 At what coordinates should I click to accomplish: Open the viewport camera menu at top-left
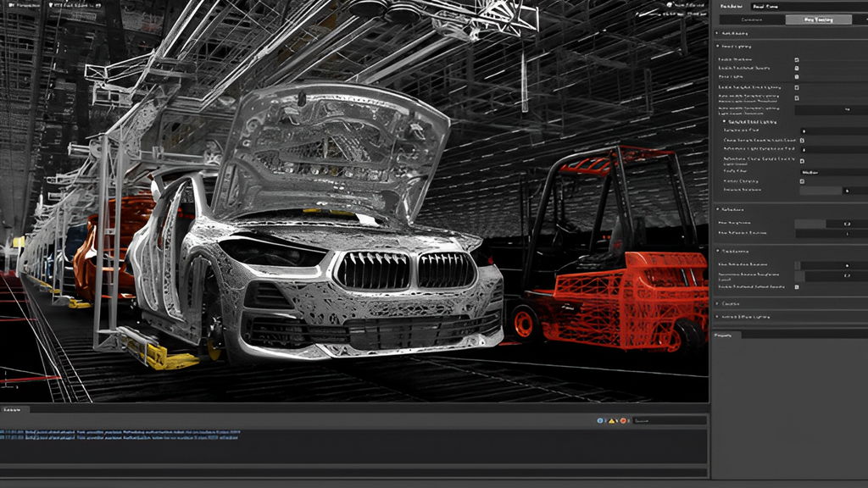click(23, 6)
